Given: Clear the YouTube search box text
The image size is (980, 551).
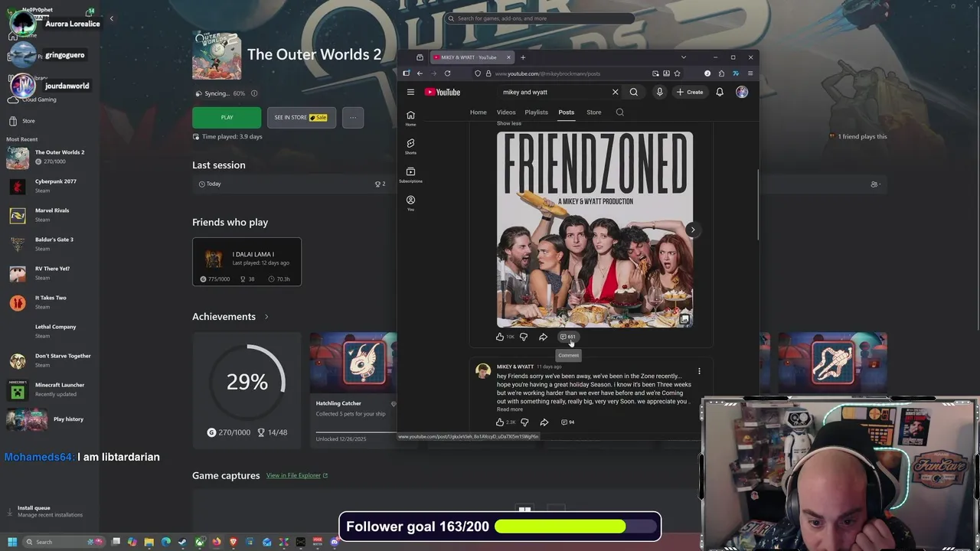Looking at the screenshot, I should click(x=615, y=92).
